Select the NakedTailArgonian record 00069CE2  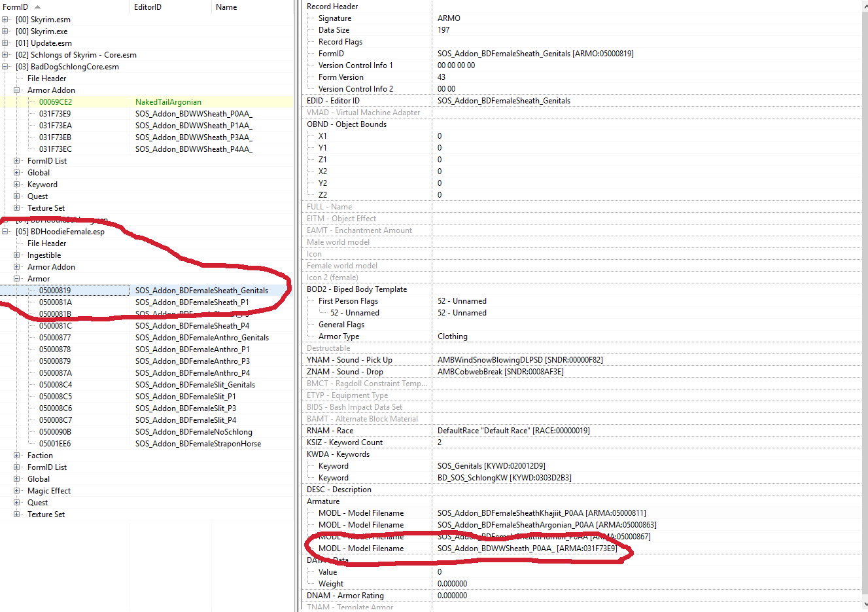coord(147,102)
